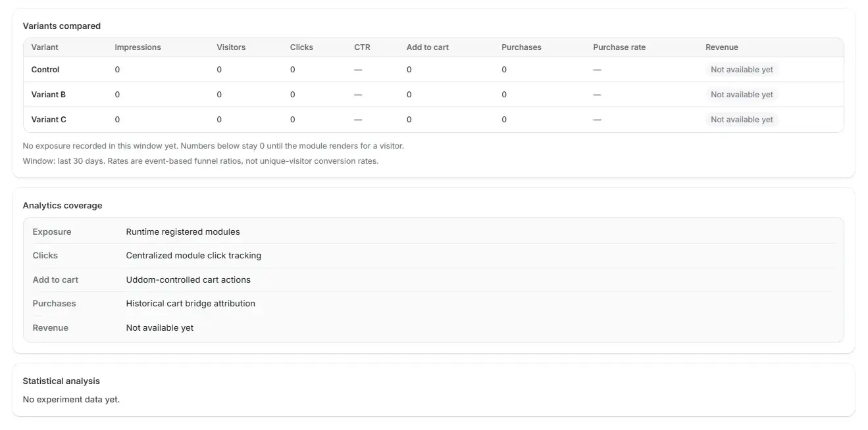Click Variant C Purchases value
Screen dimensions: 868x430
[x=504, y=120]
